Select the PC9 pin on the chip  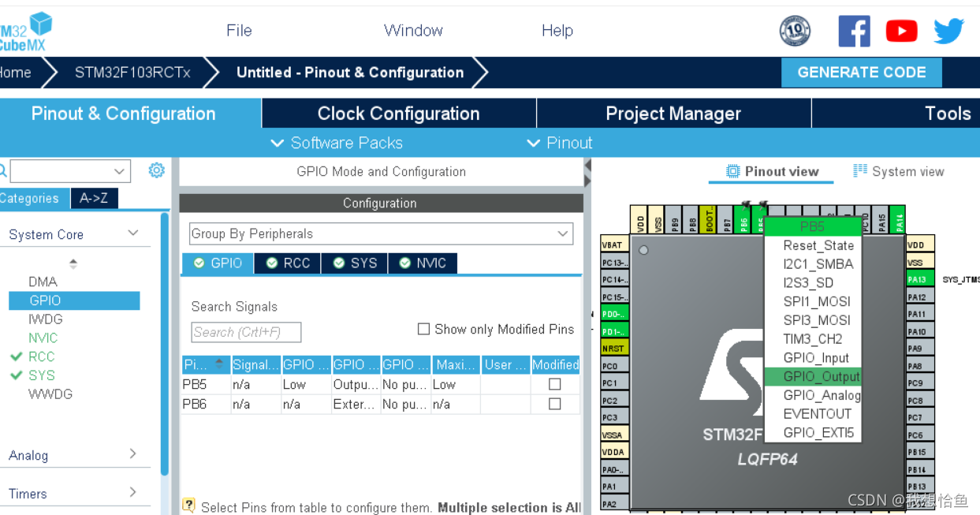919,383
